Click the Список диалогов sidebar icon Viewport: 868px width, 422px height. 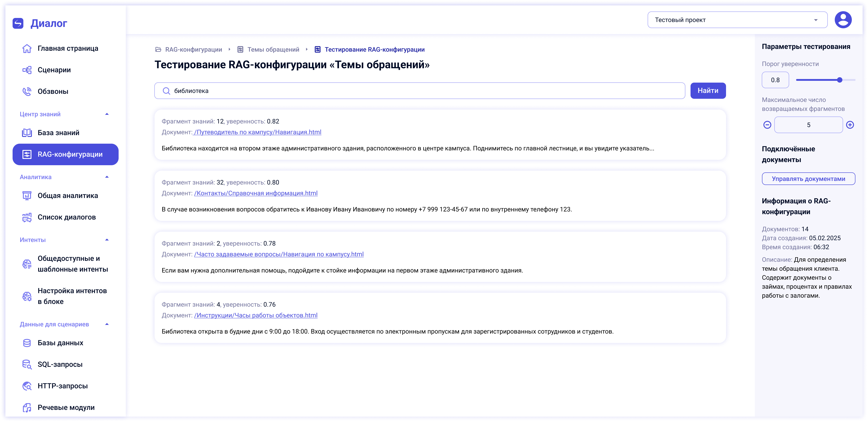(x=27, y=217)
